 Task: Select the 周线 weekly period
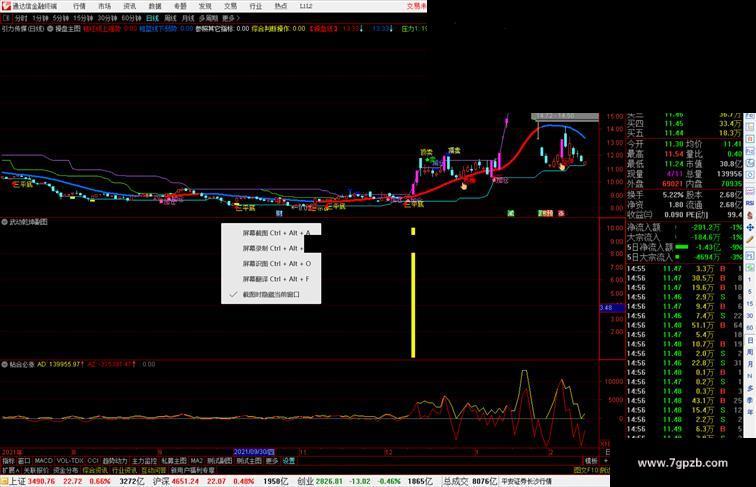(170, 18)
